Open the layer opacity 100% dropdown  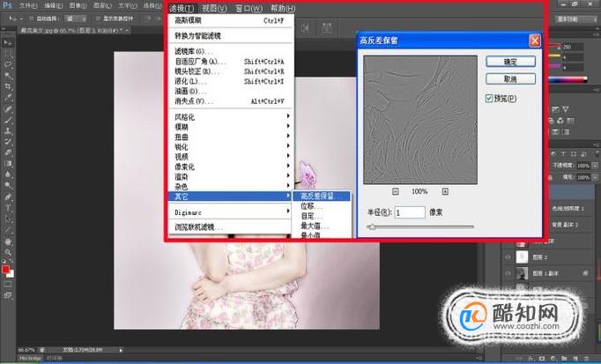tap(595, 166)
